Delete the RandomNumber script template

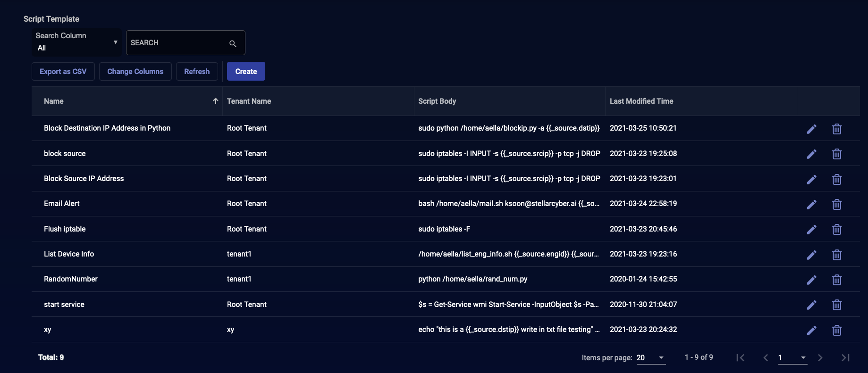[836, 280]
